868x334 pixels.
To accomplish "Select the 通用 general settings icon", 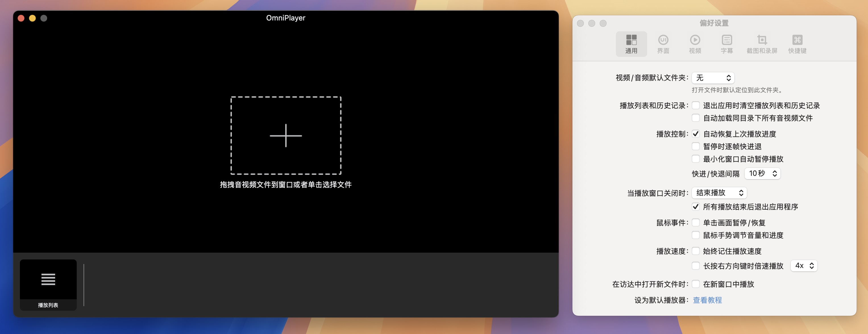I will pos(632,43).
